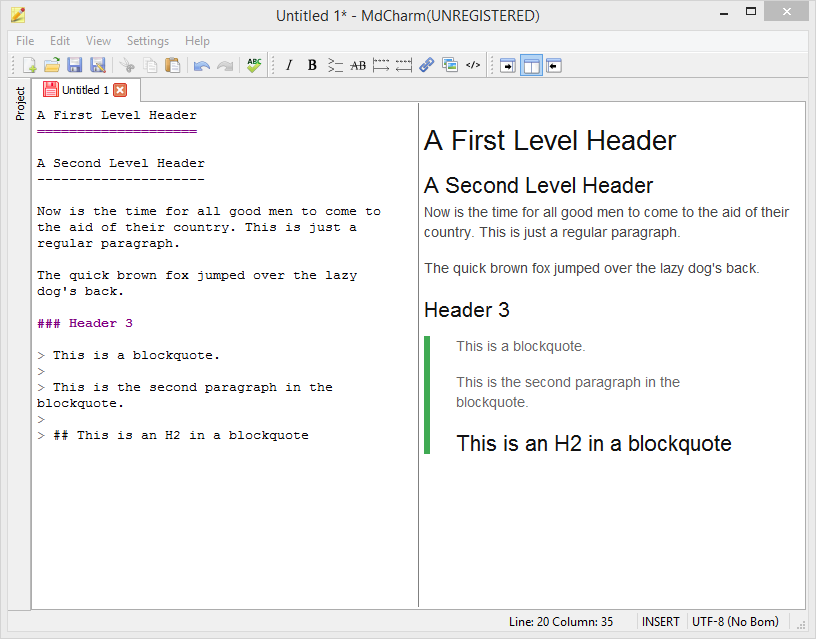The height and width of the screenshot is (639, 816).
Task: Create a new file via toolbar icon
Action: tap(30, 66)
